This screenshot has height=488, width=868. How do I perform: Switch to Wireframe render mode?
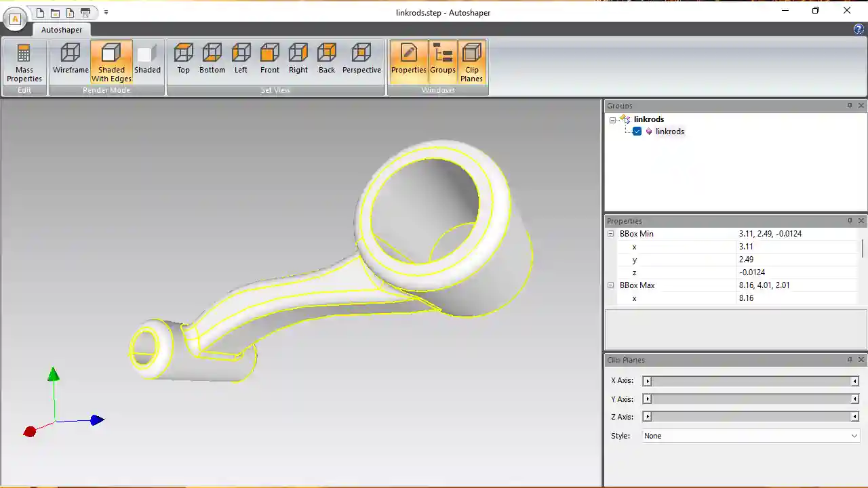coord(71,59)
